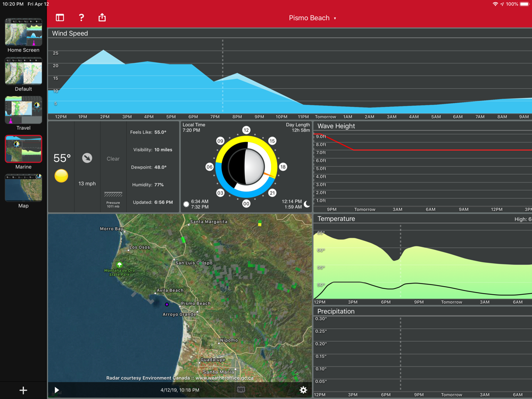Tap the Temperature panel title
The image size is (532, 399).
[336, 219]
